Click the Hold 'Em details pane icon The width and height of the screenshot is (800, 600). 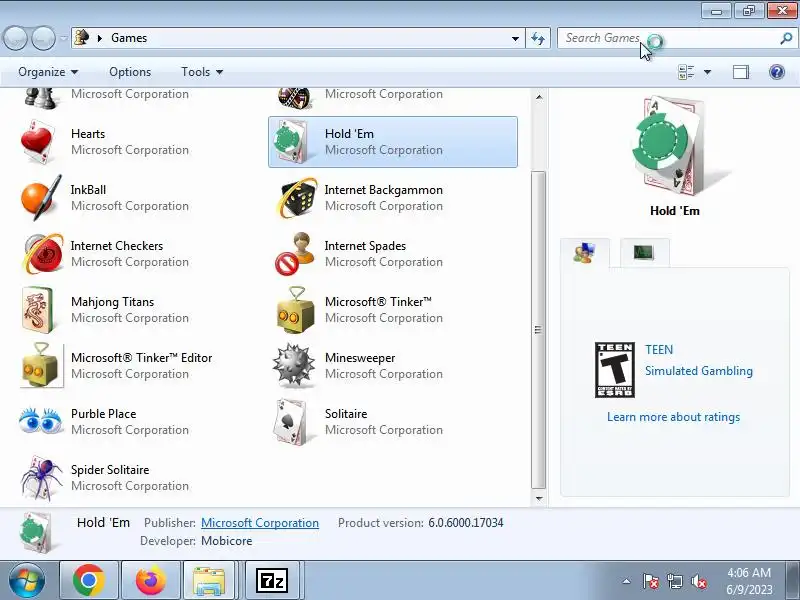click(x=36, y=533)
